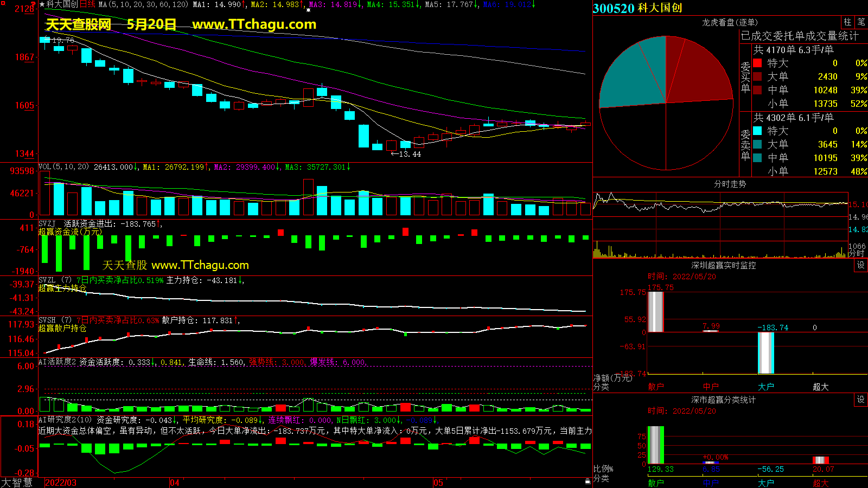This screenshot has width=868, height=488.
Task: Click the 笔 per-trade view button
Action: [x=861, y=22]
